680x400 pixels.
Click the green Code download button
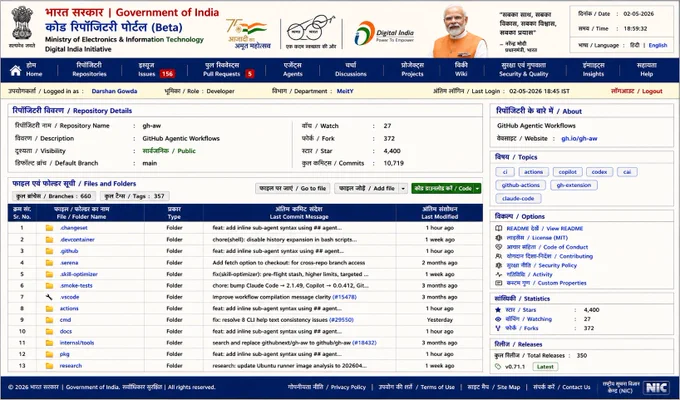442,188
